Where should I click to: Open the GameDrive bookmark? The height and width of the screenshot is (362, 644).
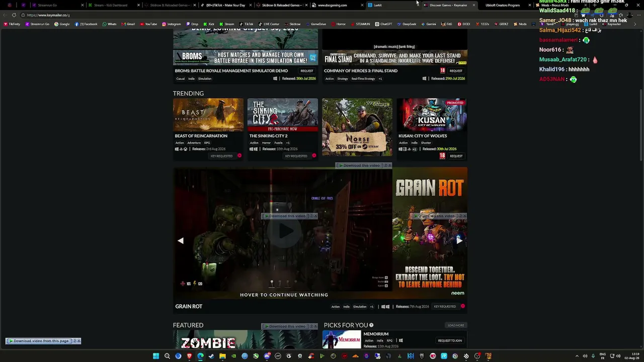[316, 24]
